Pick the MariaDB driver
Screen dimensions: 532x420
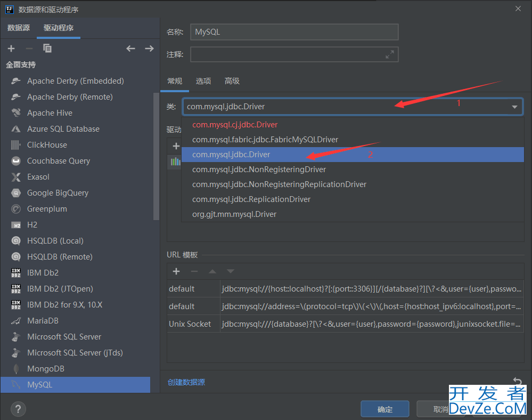click(x=75, y=320)
